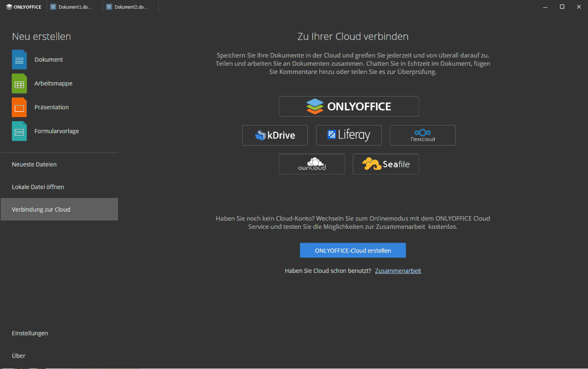Switch to the Dokument2.docx tab
The image size is (588, 369).
click(x=130, y=7)
